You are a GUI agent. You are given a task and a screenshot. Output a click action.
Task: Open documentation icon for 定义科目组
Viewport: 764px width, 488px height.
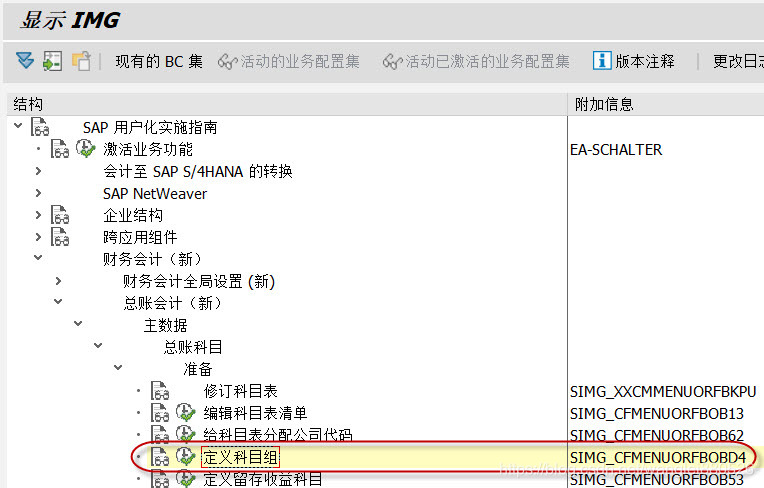[x=160, y=457]
